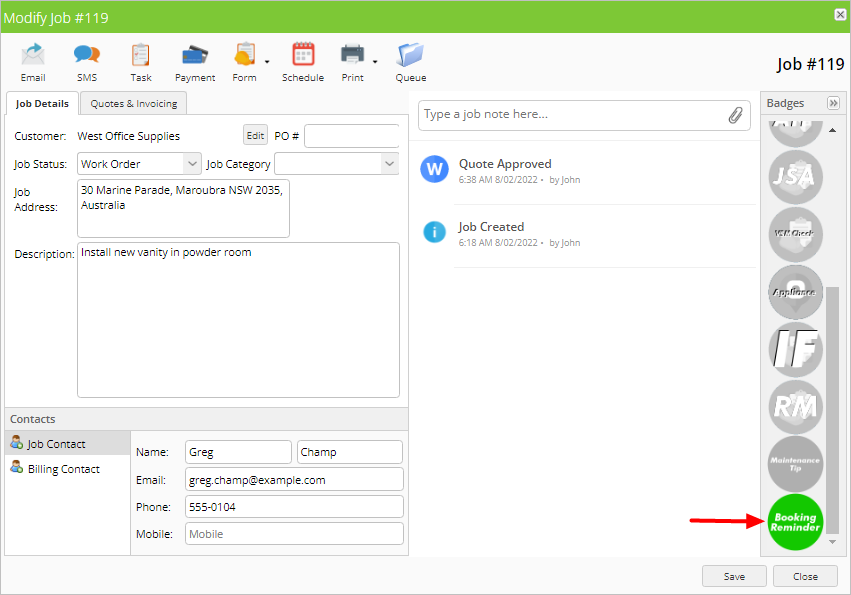
Task: Click the attachment paperclip icon
Action: pos(735,115)
